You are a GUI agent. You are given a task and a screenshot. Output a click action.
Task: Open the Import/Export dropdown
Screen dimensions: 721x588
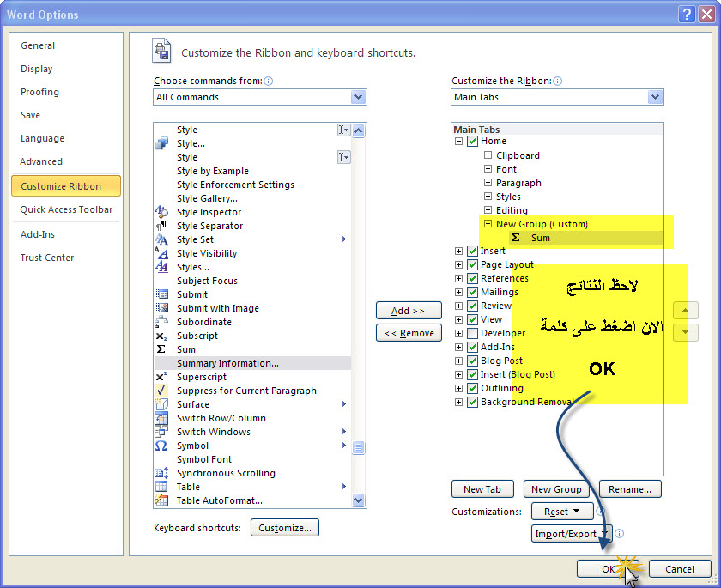coord(572,533)
